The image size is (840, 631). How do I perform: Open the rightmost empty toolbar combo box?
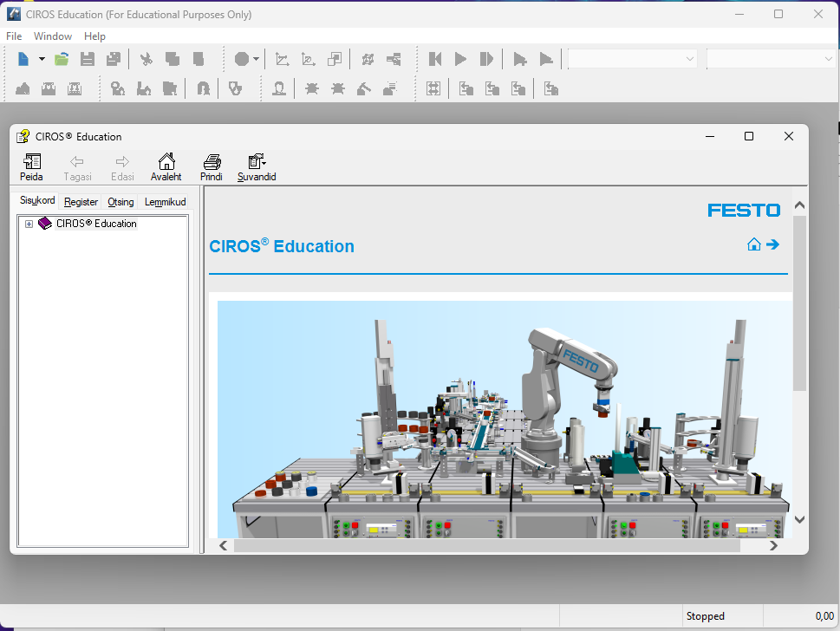771,59
